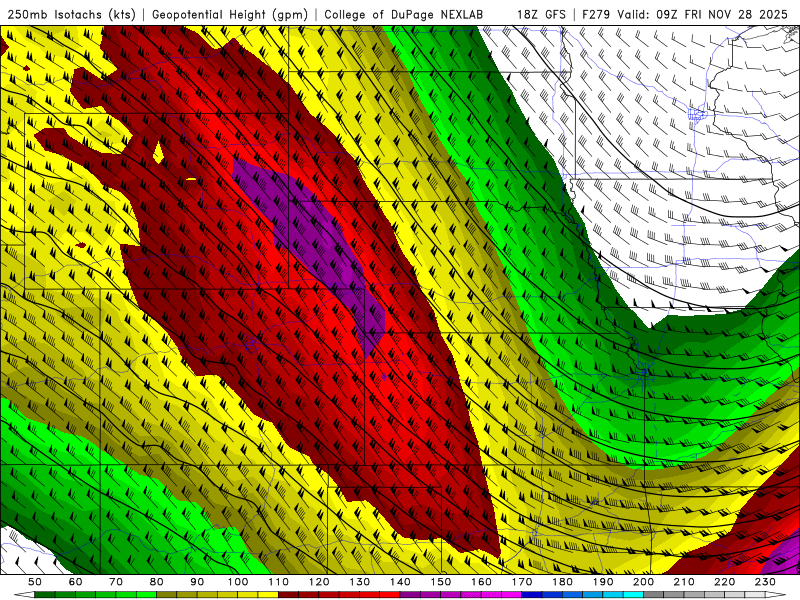Pick the cyan swatch left of 200
The width and height of the screenshot is (800, 600).
pos(634,595)
